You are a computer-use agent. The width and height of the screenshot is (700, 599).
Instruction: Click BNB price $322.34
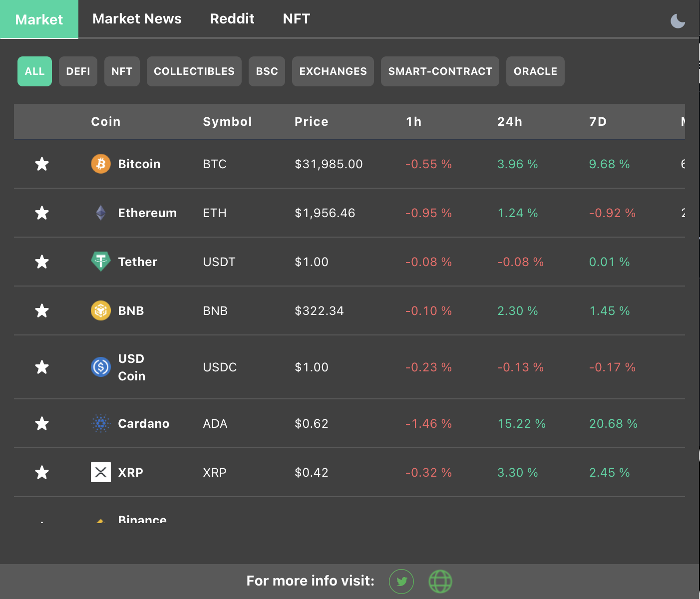320,310
